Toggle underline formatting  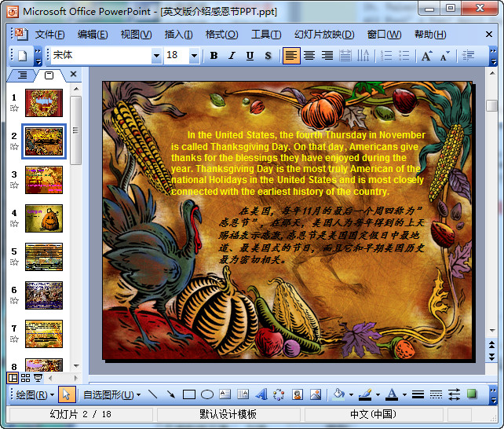[x=250, y=56]
